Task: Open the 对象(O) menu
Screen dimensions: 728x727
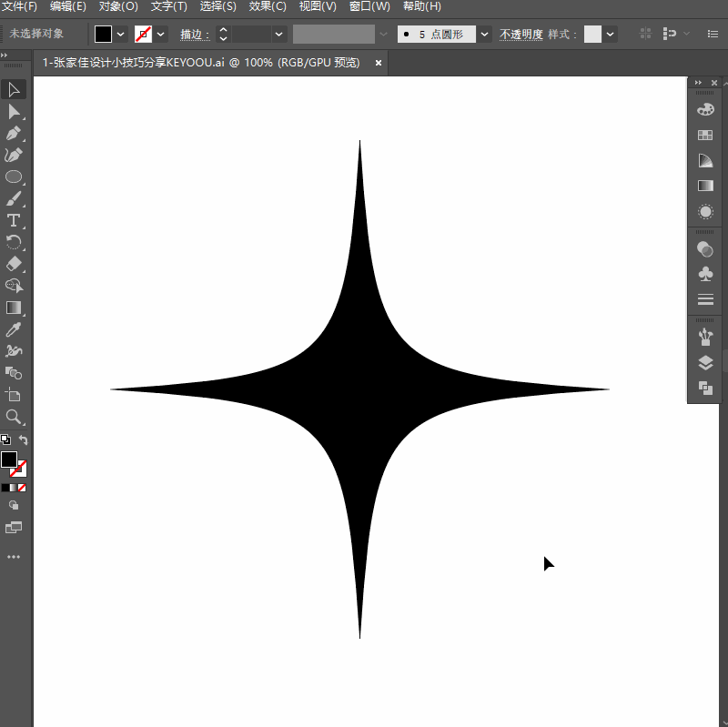Action: [x=118, y=6]
